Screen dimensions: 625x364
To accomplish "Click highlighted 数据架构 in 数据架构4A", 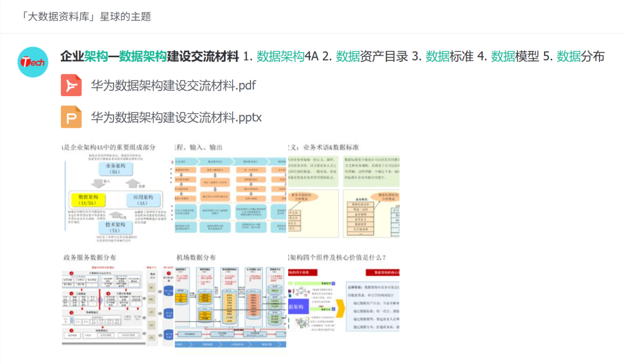I will pos(280,56).
